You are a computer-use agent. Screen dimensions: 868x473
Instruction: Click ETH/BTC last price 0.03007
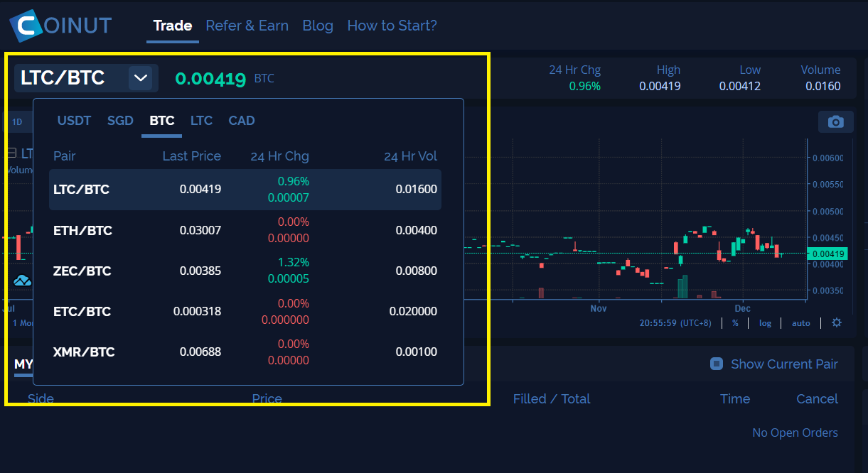pyautogui.click(x=200, y=230)
